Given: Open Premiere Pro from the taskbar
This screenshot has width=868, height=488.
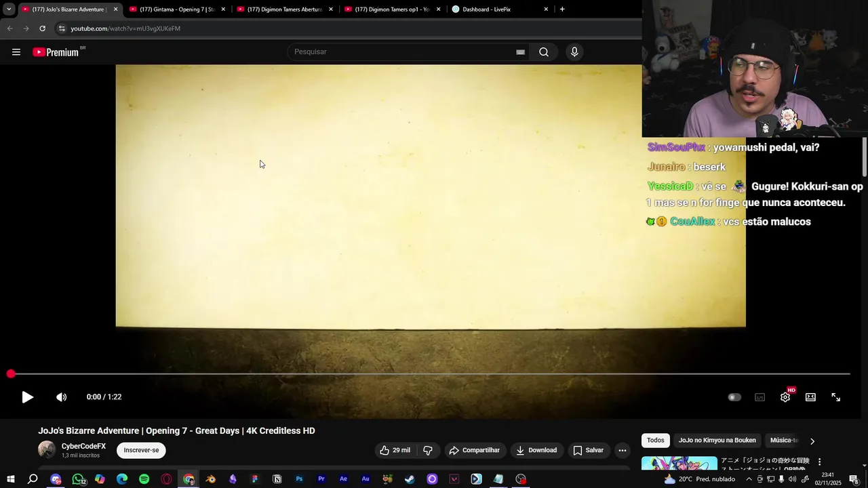Looking at the screenshot, I should pyautogui.click(x=321, y=479).
